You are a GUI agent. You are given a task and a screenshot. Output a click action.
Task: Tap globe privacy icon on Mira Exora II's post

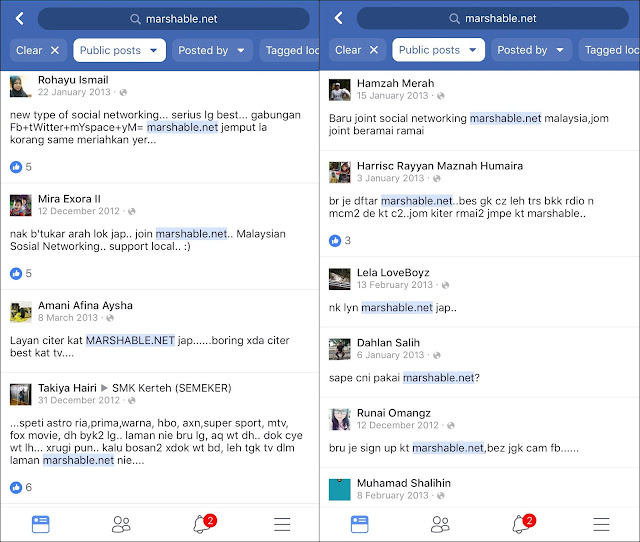point(131,211)
